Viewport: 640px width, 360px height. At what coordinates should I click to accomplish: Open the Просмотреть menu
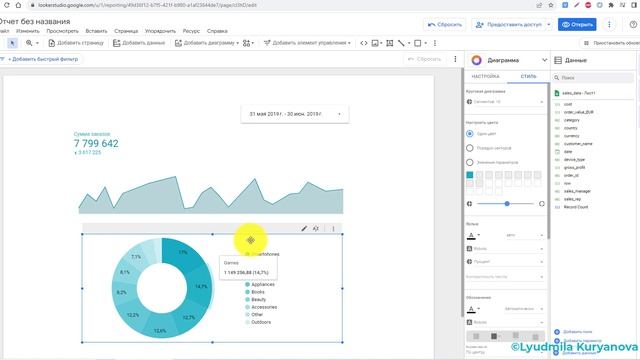pos(62,31)
